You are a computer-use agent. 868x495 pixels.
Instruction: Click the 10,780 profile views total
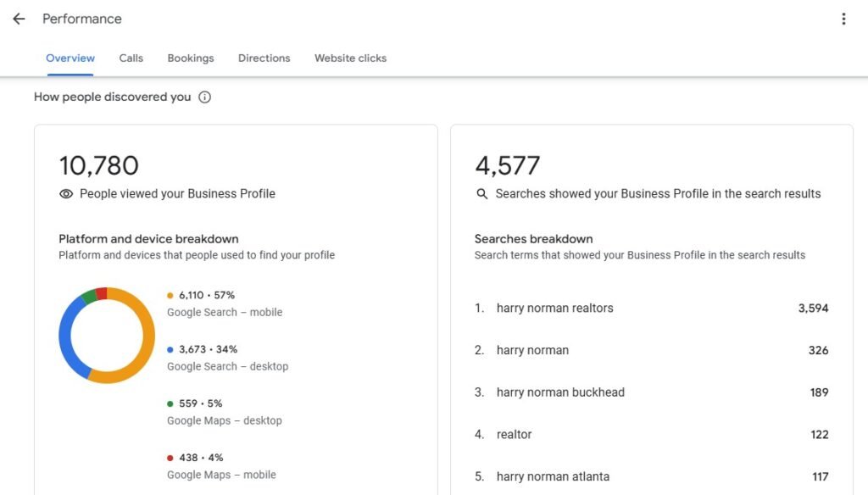coord(99,165)
